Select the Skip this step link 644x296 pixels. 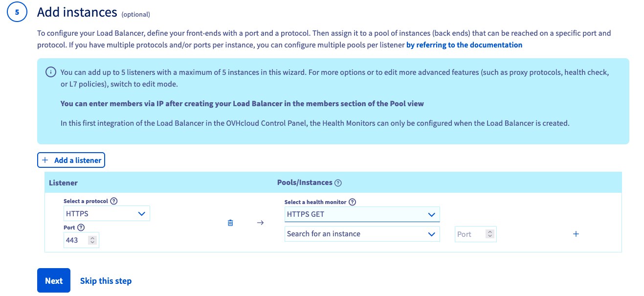tap(106, 281)
